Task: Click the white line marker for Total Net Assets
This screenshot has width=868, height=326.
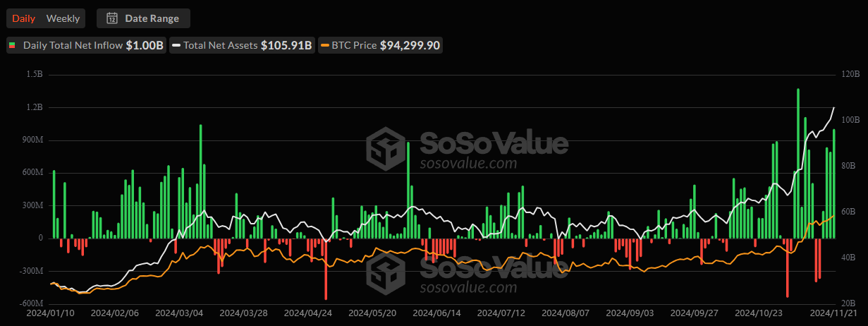Action: (x=175, y=45)
